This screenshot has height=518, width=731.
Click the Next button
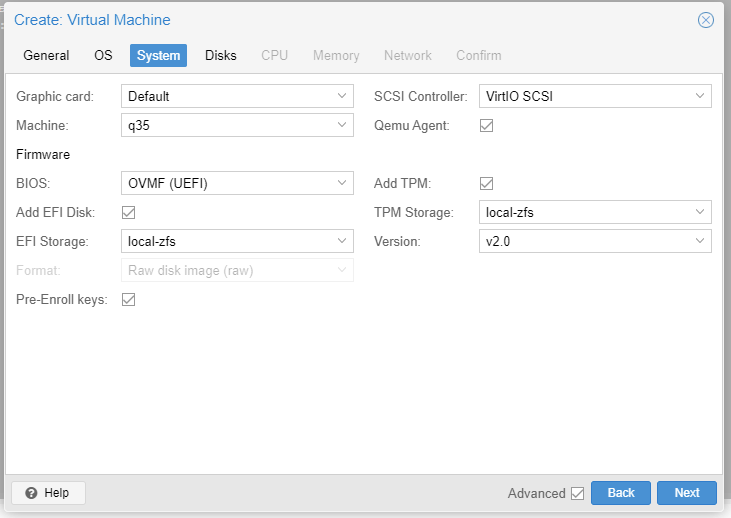point(687,493)
